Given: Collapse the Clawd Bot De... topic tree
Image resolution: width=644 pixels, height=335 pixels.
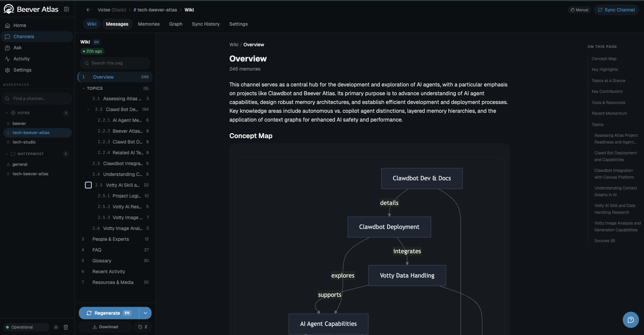Looking at the screenshot, I should click(88, 109).
